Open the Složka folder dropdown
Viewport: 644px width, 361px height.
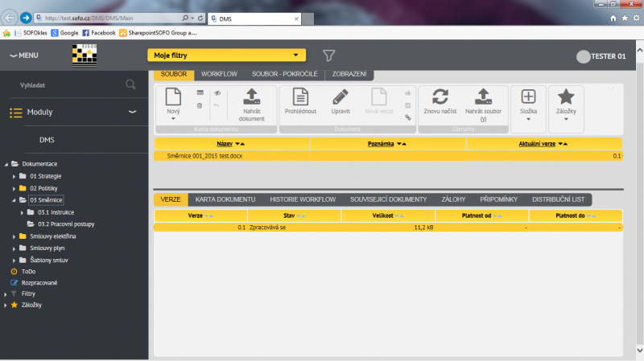(528, 103)
